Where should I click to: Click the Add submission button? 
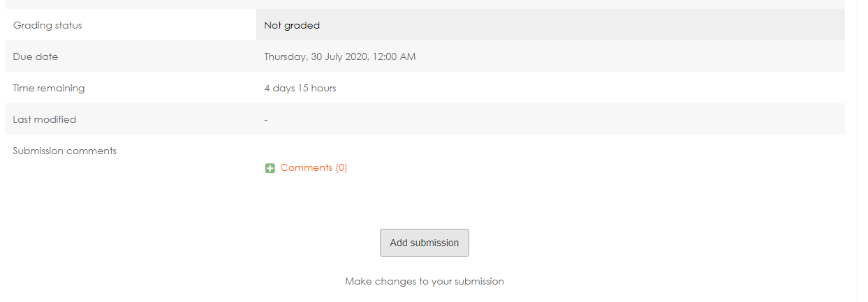425,243
